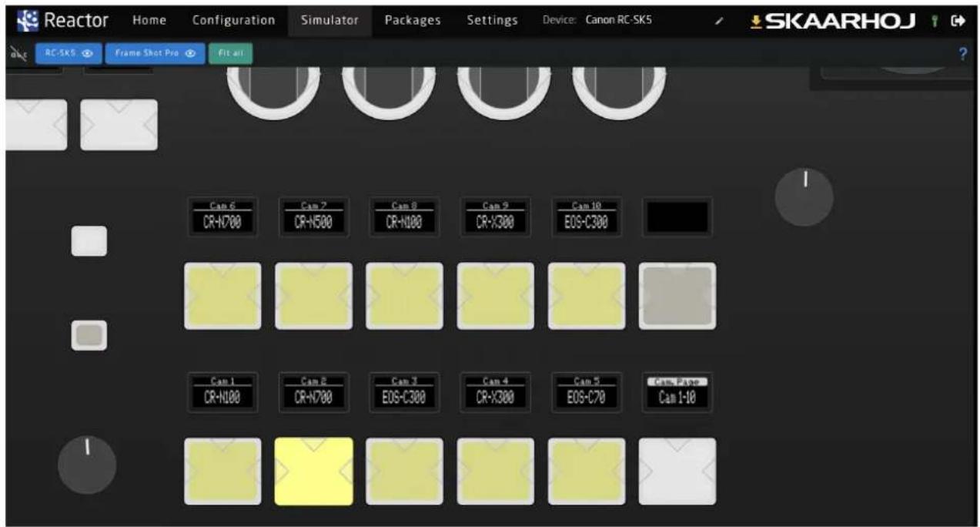Click the Cam 5 EOS-C70 display

(587, 392)
